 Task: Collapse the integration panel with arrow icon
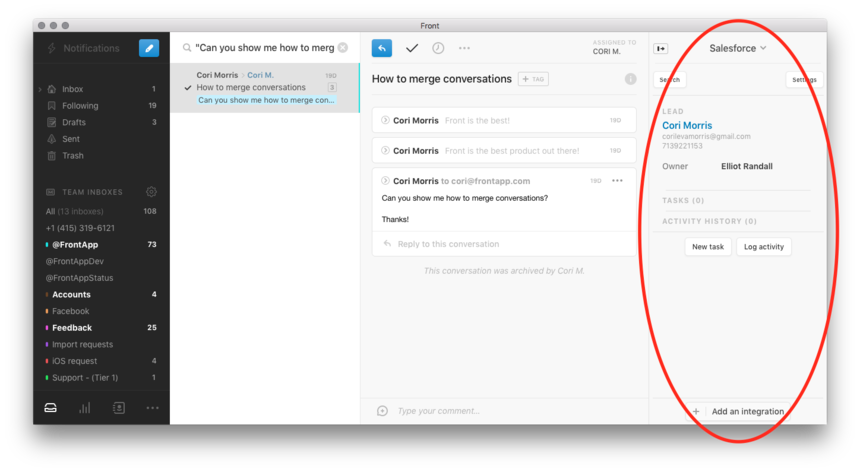[661, 49]
